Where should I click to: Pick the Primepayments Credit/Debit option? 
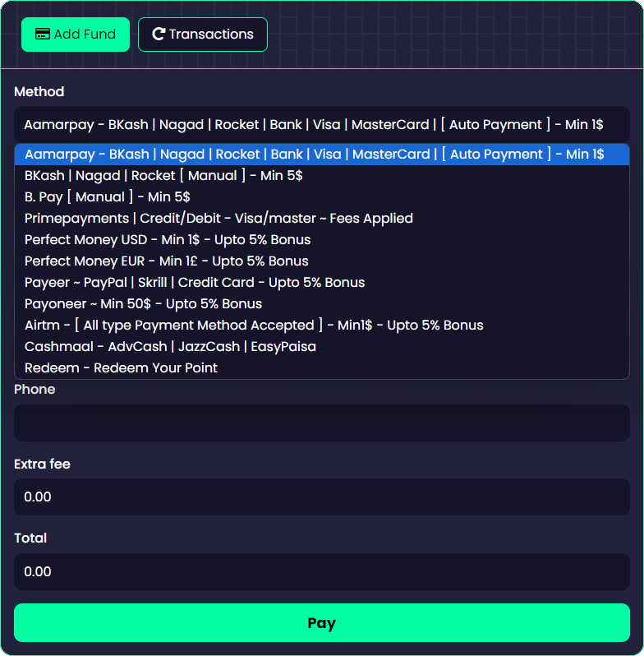[322, 218]
